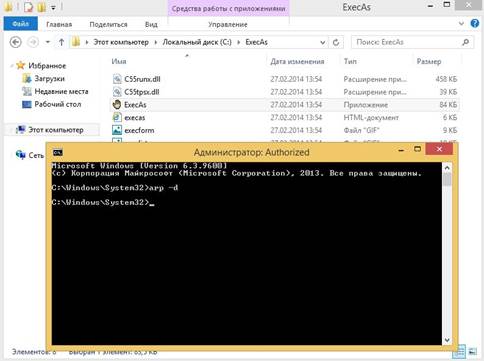Click command prompt scrollbar up arrow

tap(447, 168)
